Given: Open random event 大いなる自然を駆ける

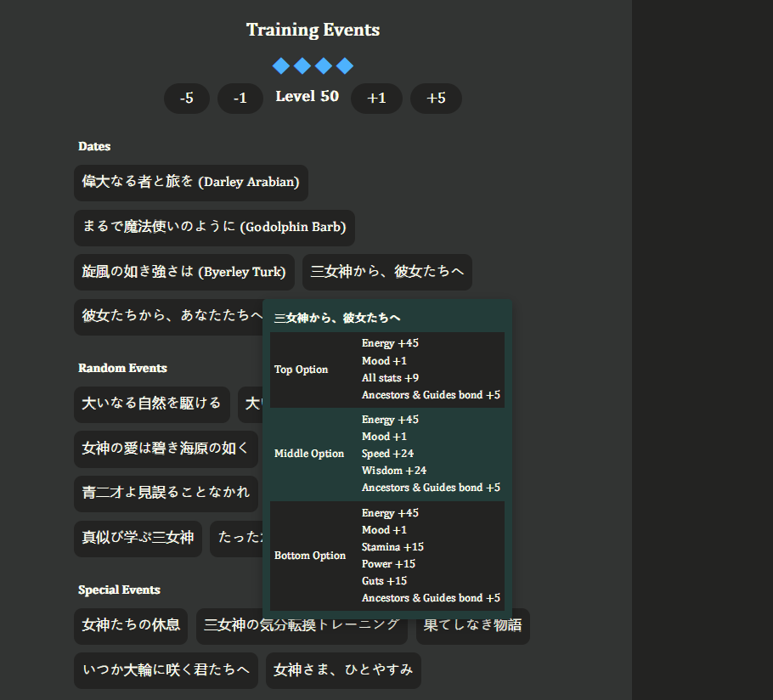Looking at the screenshot, I should (152, 404).
